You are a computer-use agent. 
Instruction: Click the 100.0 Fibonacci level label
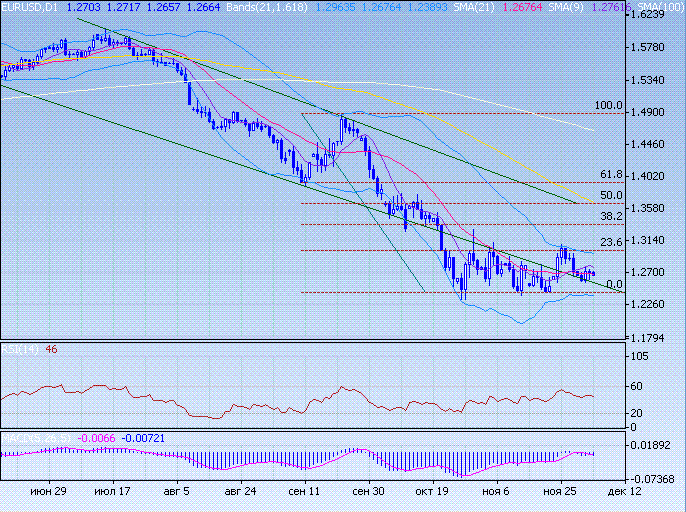tap(608, 105)
